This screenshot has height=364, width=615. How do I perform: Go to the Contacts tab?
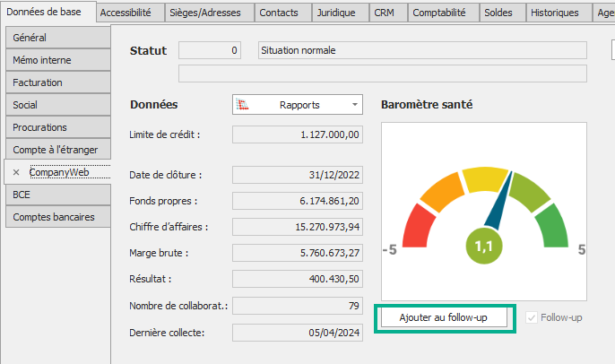point(283,13)
